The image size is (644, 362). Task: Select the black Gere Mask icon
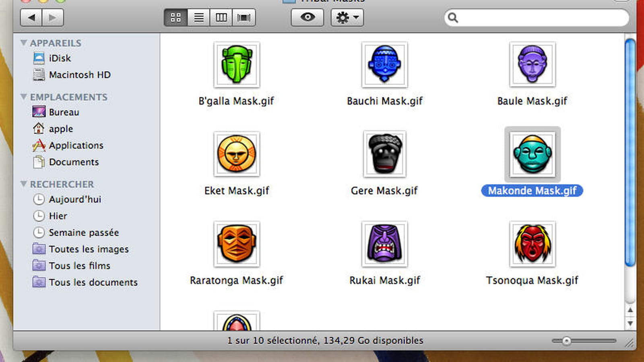384,154
